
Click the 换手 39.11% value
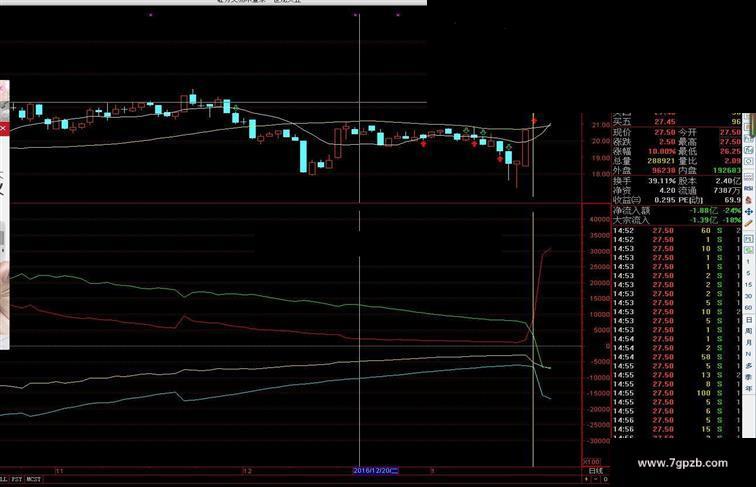click(x=662, y=181)
